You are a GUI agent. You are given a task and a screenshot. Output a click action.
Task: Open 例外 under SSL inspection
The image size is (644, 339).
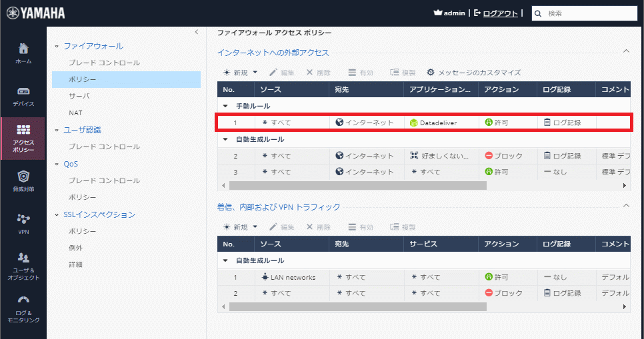[75, 248]
